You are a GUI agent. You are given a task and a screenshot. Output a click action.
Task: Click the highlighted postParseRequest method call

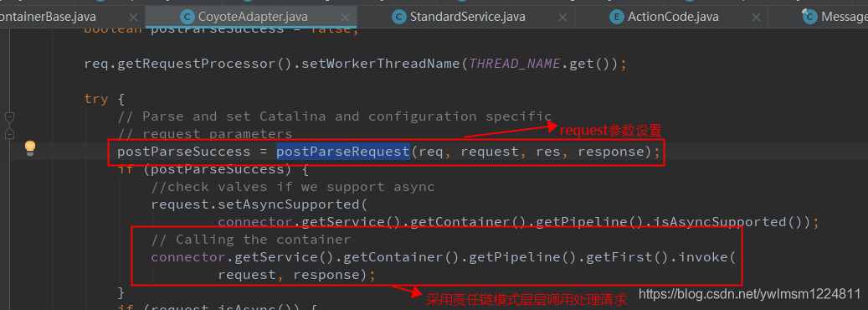coord(342,152)
